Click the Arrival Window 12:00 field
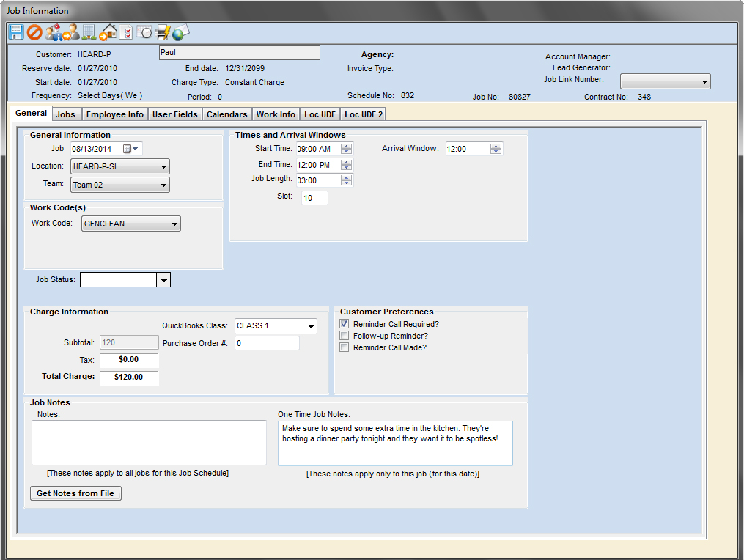This screenshot has height=560, width=744. (468, 149)
